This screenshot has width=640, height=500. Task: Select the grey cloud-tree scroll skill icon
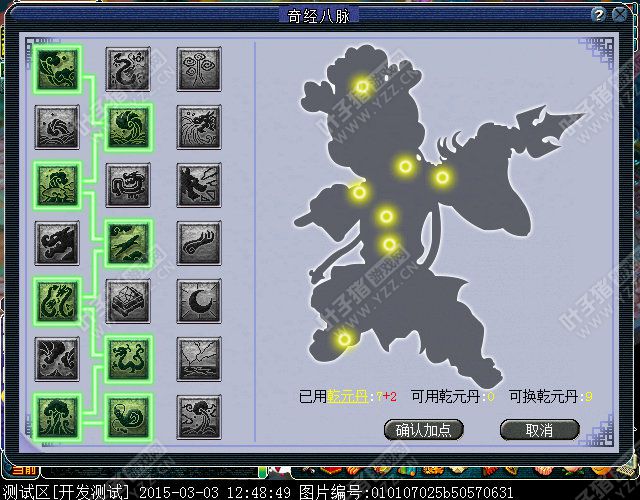click(x=199, y=69)
